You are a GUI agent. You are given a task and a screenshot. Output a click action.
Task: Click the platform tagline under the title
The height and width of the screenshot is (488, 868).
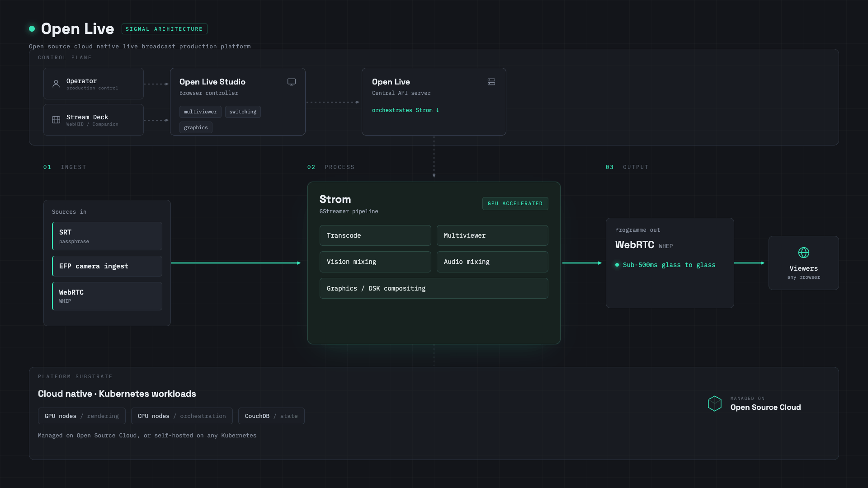tap(140, 47)
